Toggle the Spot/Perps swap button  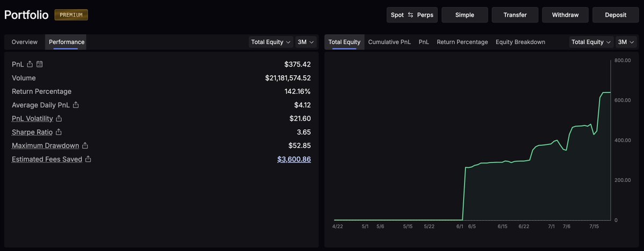(x=412, y=15)
